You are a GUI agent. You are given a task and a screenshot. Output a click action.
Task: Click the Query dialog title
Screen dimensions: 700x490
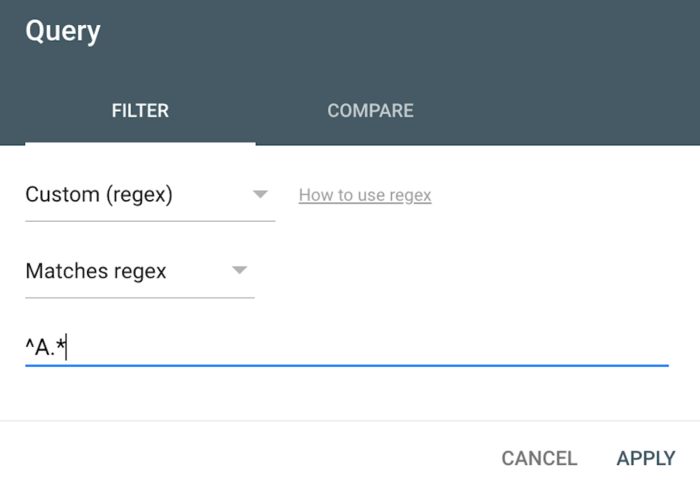click(62, 31)
